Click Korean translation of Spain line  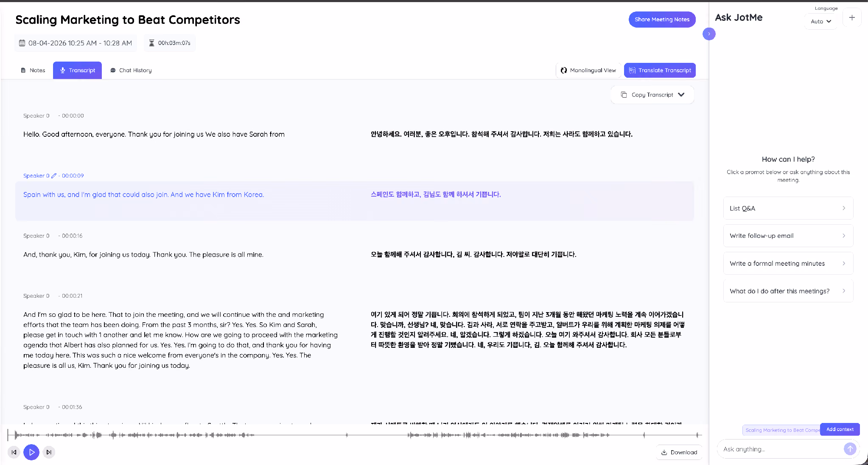point(436,194)
